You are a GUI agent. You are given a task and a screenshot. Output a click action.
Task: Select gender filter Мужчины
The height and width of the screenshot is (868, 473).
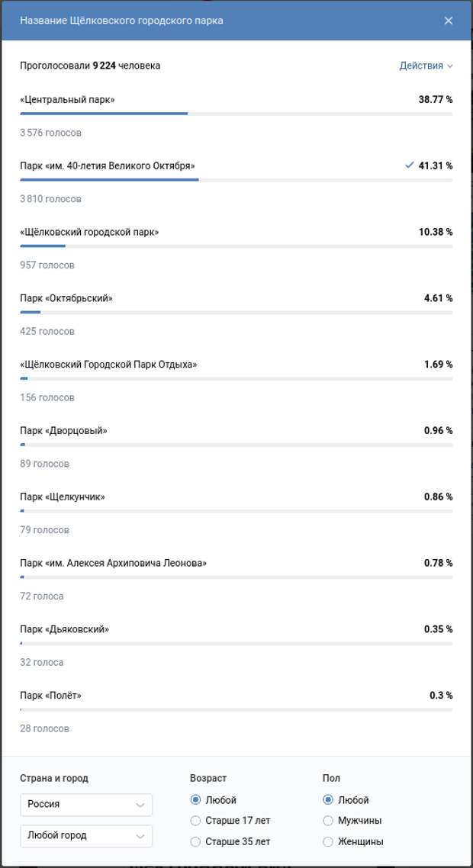(x=352, y=821)
